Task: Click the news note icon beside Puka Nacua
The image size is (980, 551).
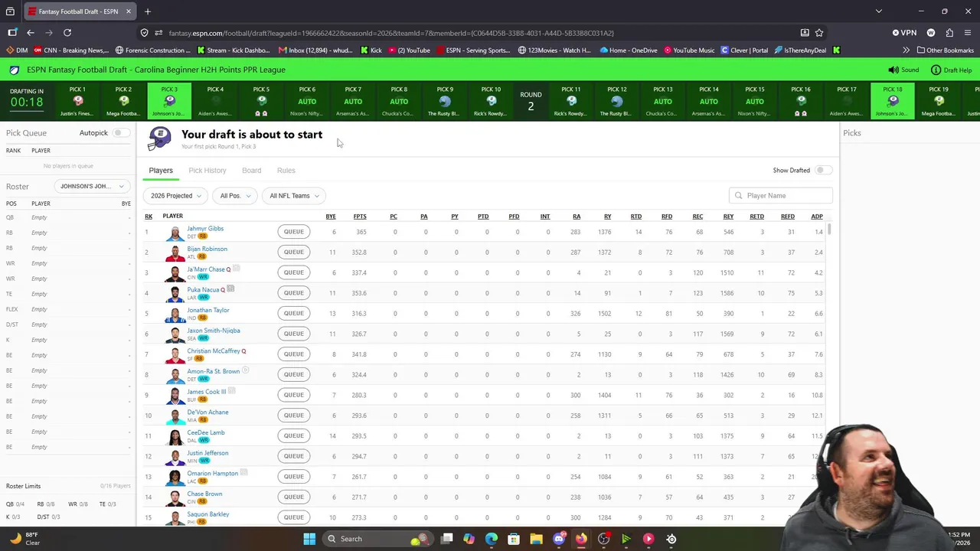Action: point(230,289)
